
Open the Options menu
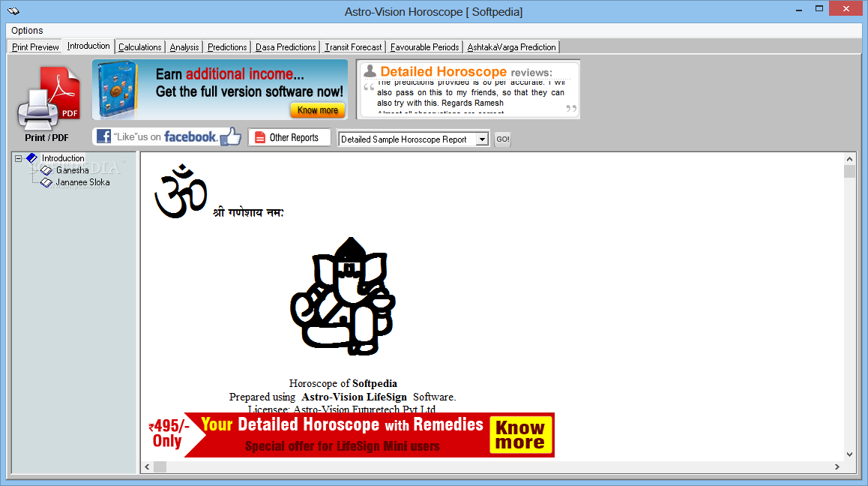click(x=26, y=31)
